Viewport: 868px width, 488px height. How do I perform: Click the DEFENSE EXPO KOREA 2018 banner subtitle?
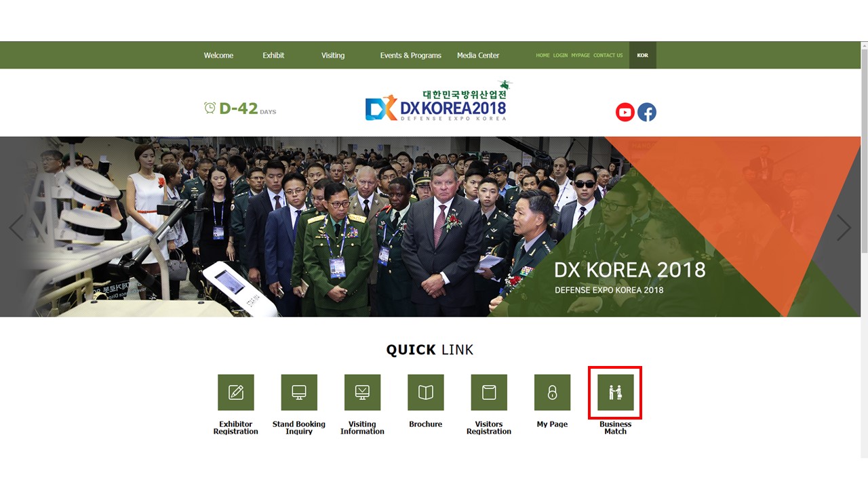(x=609, y=290)
